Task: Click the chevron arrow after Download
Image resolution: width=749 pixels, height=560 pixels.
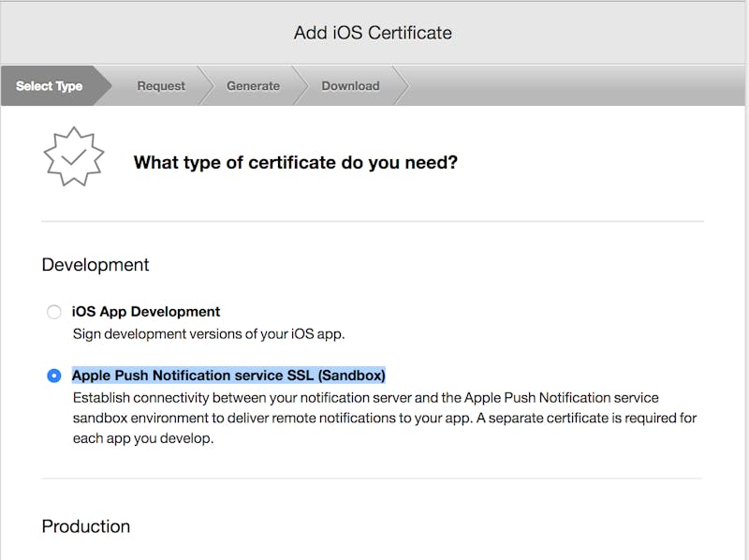Action: point(402,86)
